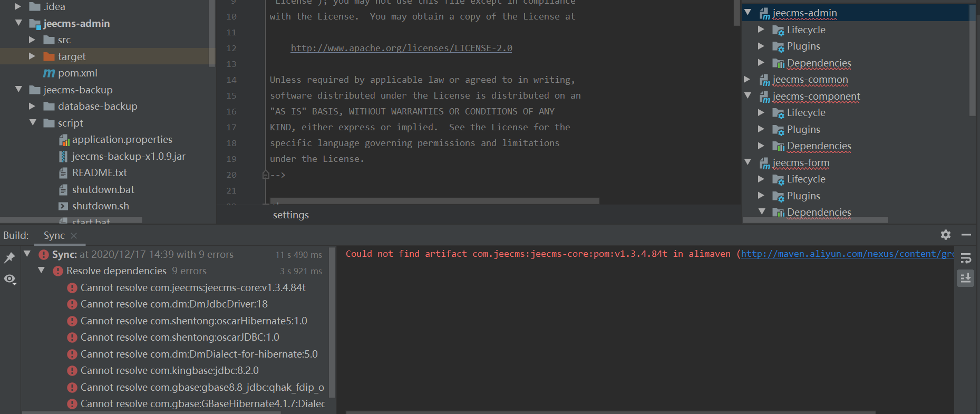The width and height of the screenshot is (980, 414).
Task: Open the Apache LICENSE-2.0 link in editor
Action: point(401,49)
